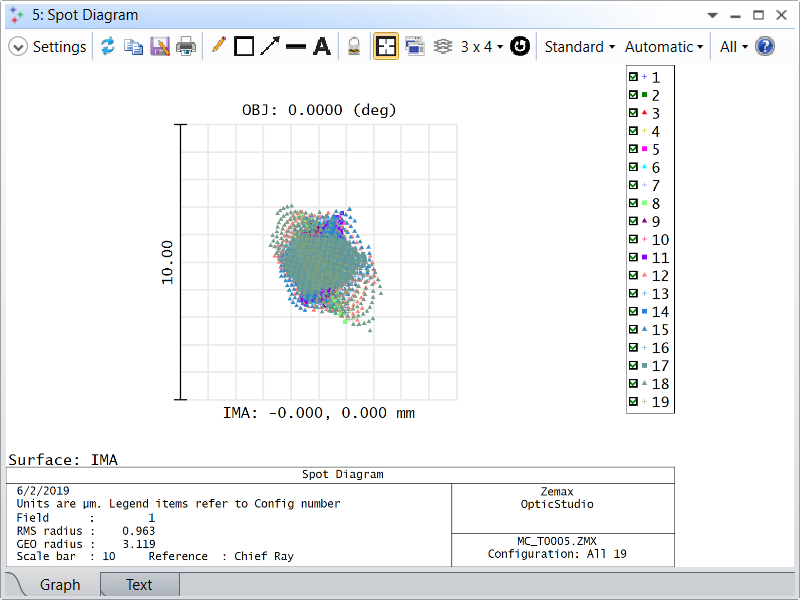The width and height of the screenshot is (800, 600).
Task: Uncheck legend config 3 checkbox
Action: tap(633, 113)
